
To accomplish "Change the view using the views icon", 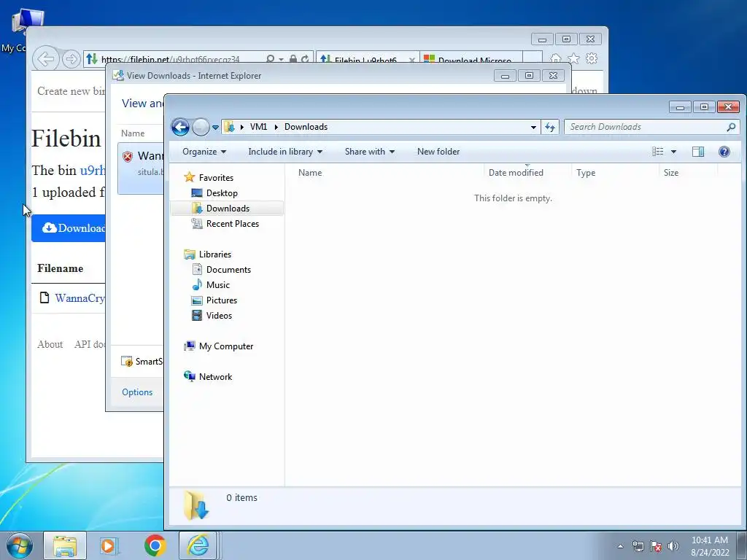I will click(658, 152).
